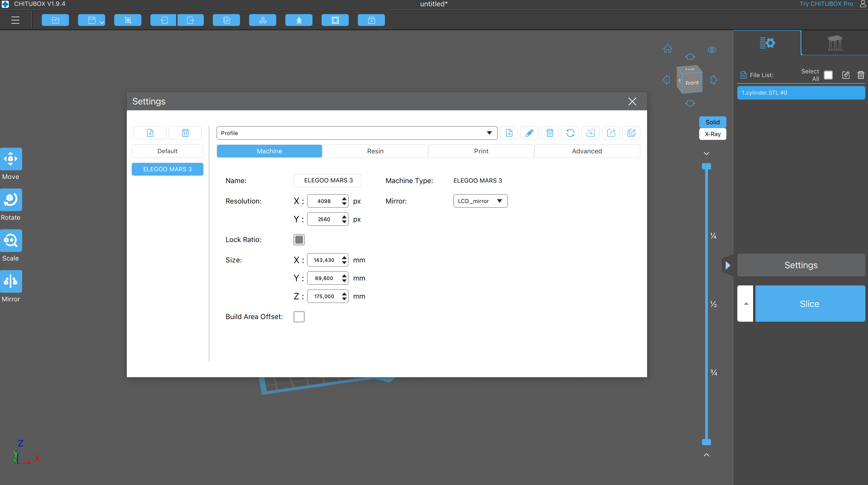Click the layer slider up chevron
868x485 pixels.
pos(706,455)
